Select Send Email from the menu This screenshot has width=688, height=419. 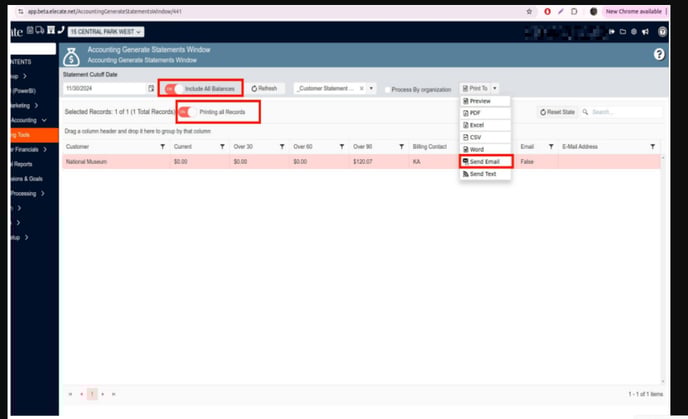[486, 161]
